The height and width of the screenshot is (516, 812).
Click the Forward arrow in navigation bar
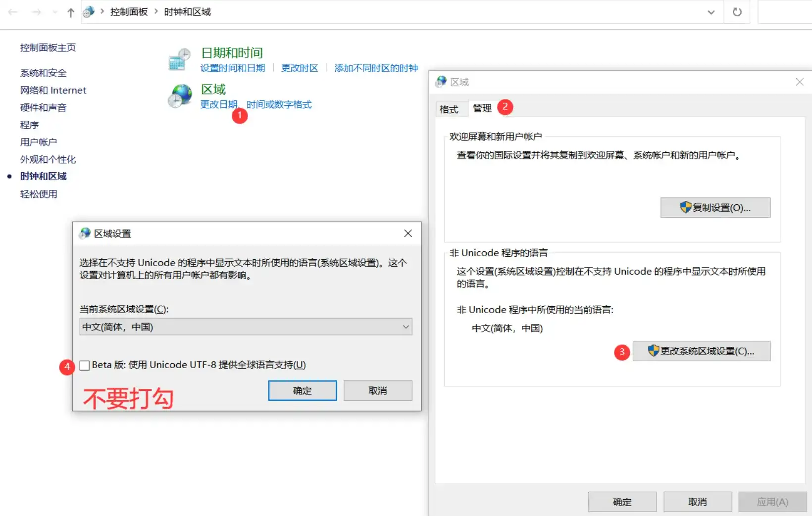[x=36, y=12]
